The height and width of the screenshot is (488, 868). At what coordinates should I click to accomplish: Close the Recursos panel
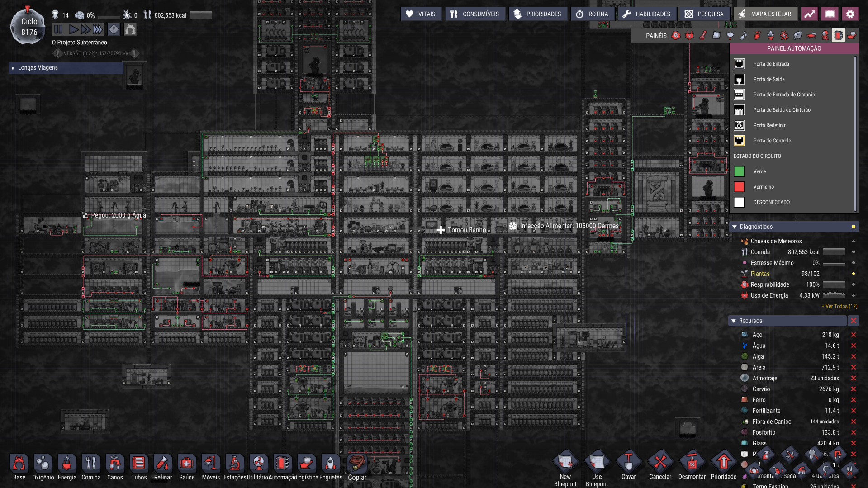pyautogui.click(x=854, y=321)
